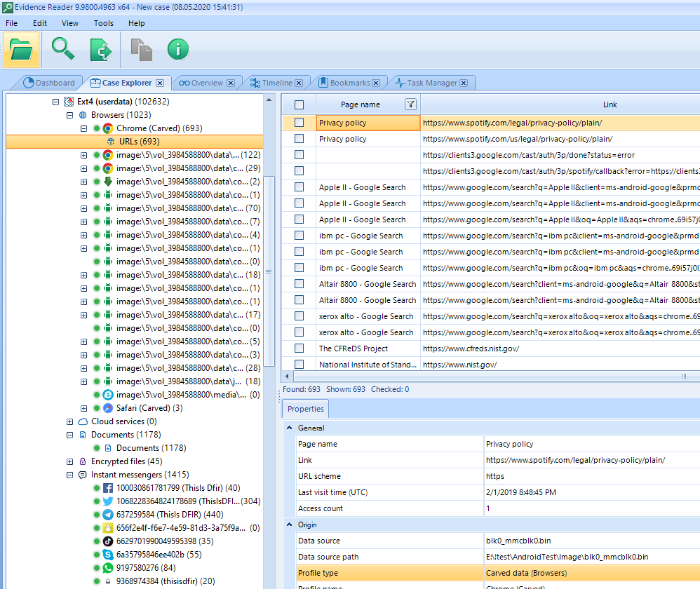Collapse the Chrome (Carved) (693) node
Image resolution: width=700 pixels, height=589 pixels.
[x=83, y=128]
